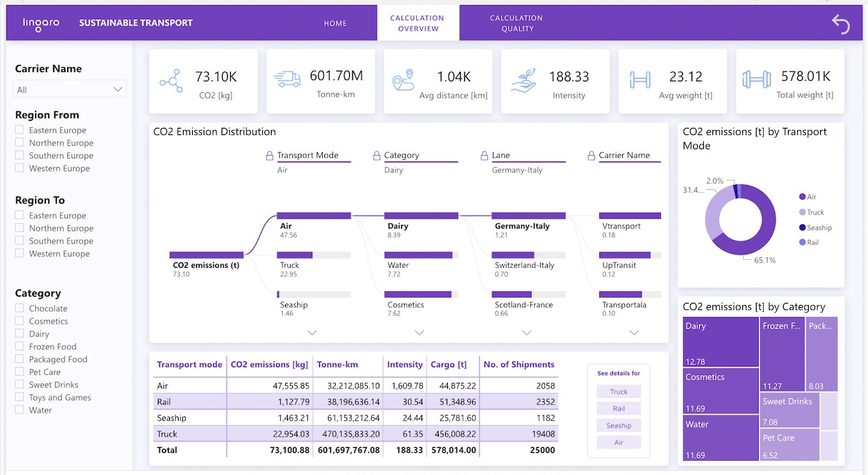Screen dimensions: 868x475
Task: Click the Truck legend color dot
Action: click(x=802, y=212)
